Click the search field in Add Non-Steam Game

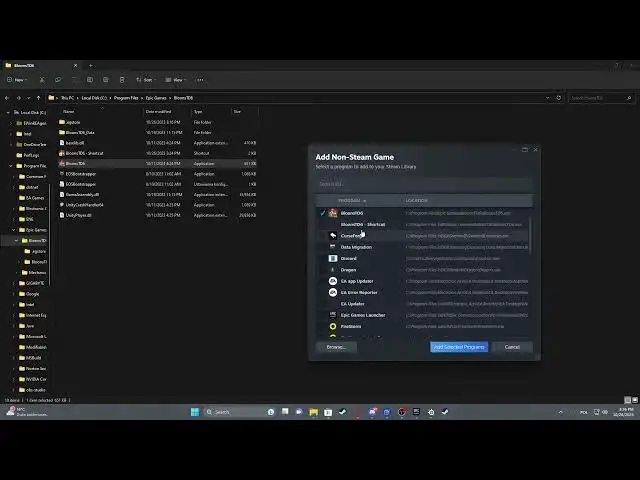[425, 184]
